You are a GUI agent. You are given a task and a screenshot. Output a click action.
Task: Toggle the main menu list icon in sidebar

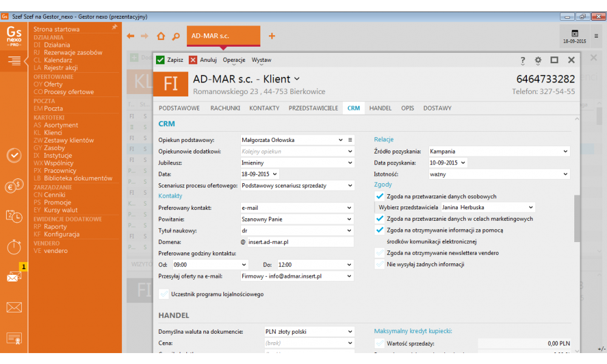point(15,61)
